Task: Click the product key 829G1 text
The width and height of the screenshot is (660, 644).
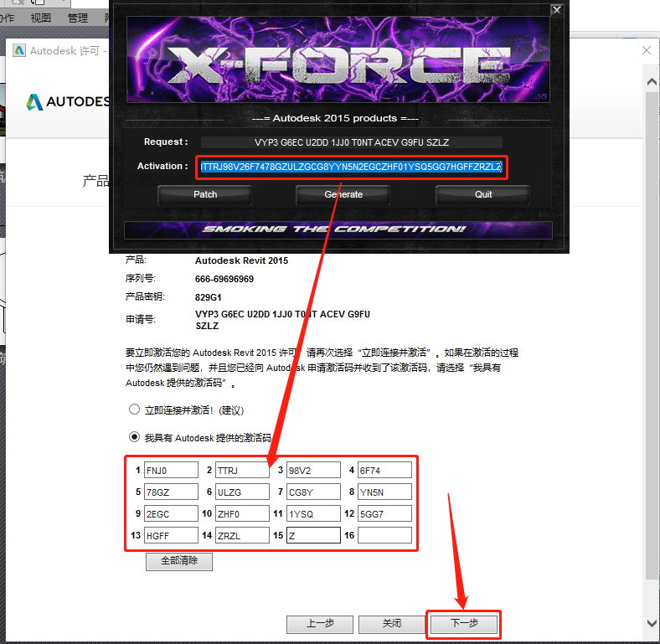Action: [x=209, y=297]
